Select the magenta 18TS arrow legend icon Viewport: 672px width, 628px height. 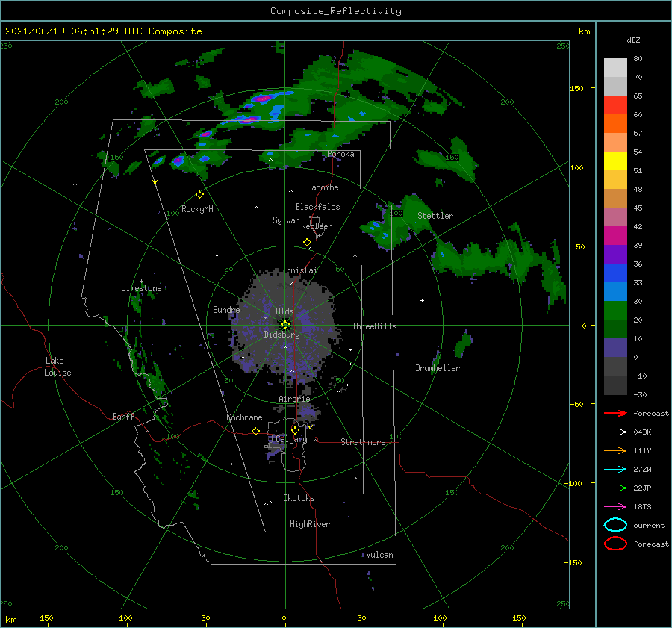click(x=615, y=507)
